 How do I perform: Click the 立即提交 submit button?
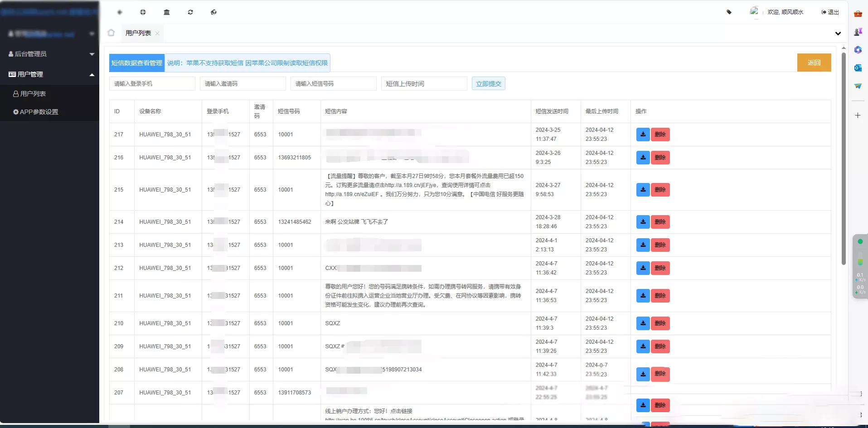coord(488,83)
